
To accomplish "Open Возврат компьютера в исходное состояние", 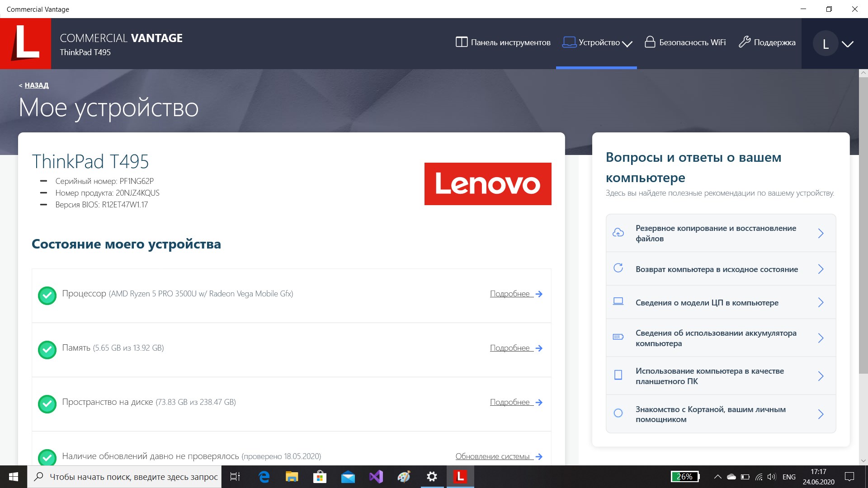I will click(x=721, y=269).
